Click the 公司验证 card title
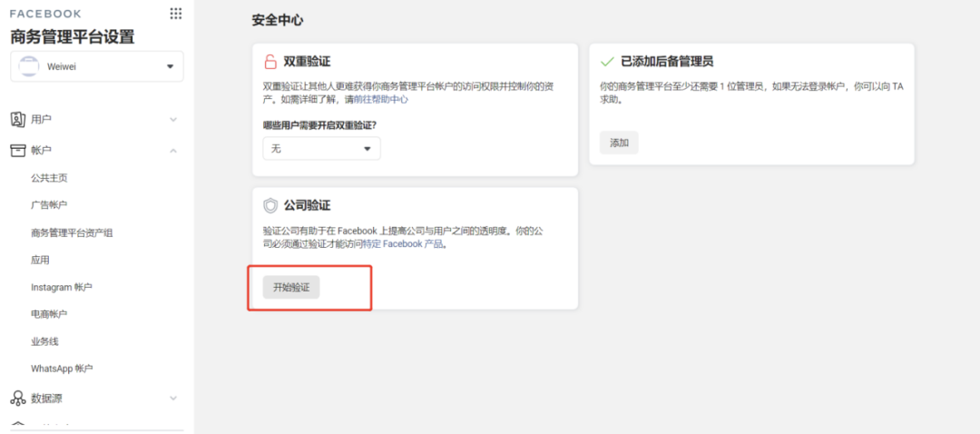 pos(307,206)
